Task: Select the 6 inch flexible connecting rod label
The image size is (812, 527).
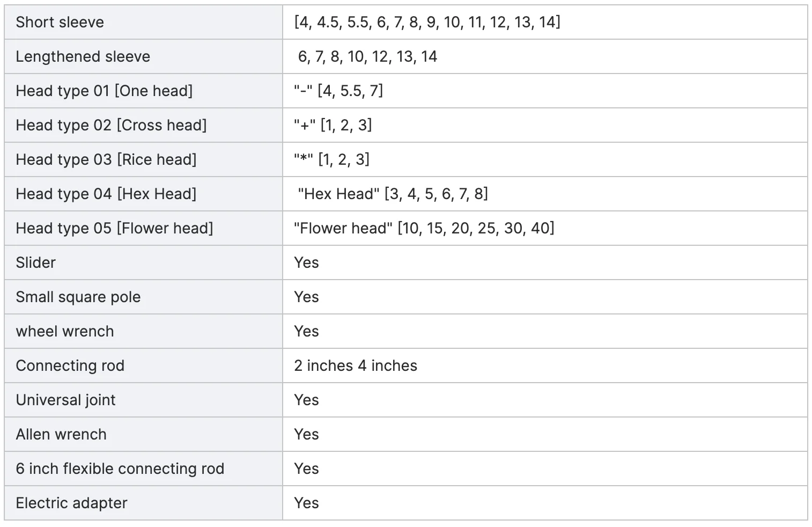Action: 120,469
